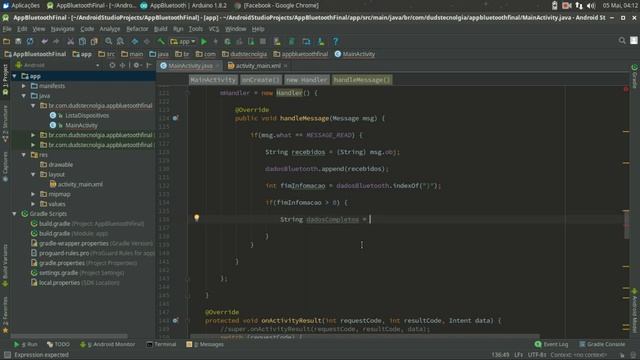This screenshot has width=640, height=360.
Task: Click the hide project panel icon
Action: (149, 65)
